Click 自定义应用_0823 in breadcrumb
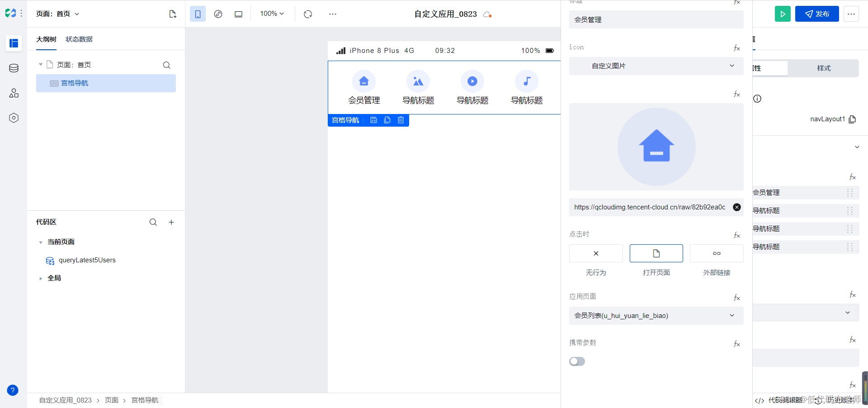Screen dimensions: 868x408 point(65,400)
